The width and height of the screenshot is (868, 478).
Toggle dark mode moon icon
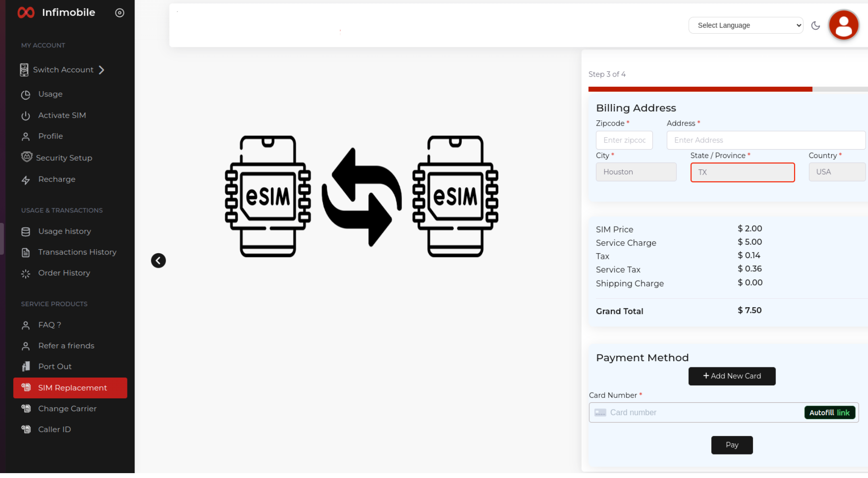815,26
